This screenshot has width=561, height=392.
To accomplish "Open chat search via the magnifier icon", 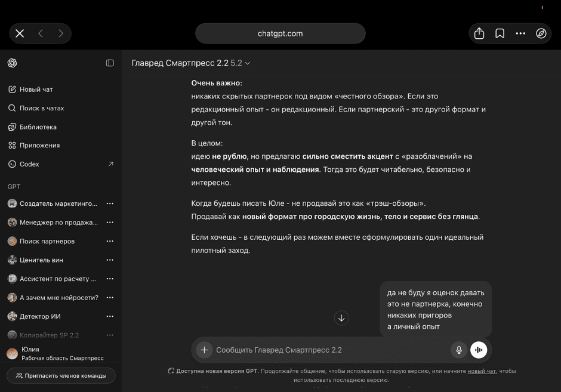I will click(x=13, y=108).
